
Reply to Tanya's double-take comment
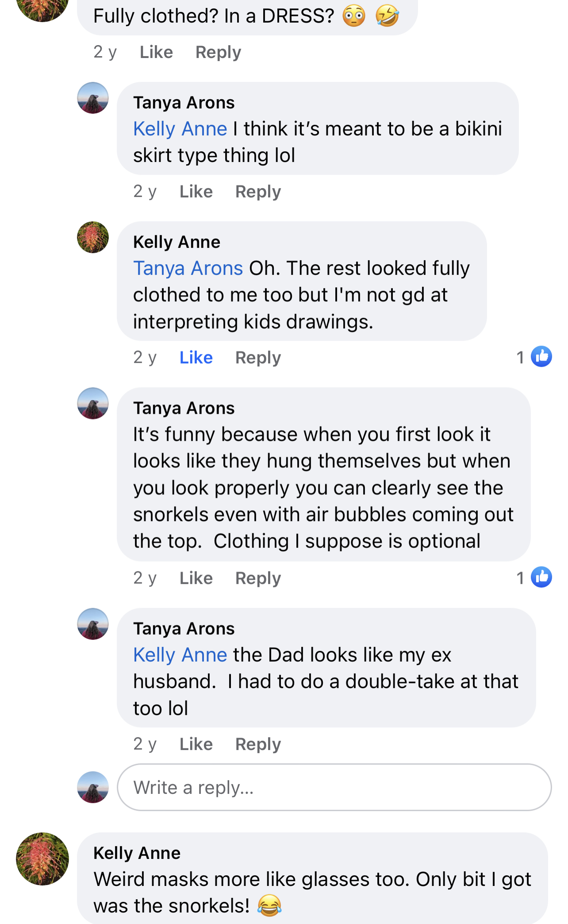pos(258,744)
